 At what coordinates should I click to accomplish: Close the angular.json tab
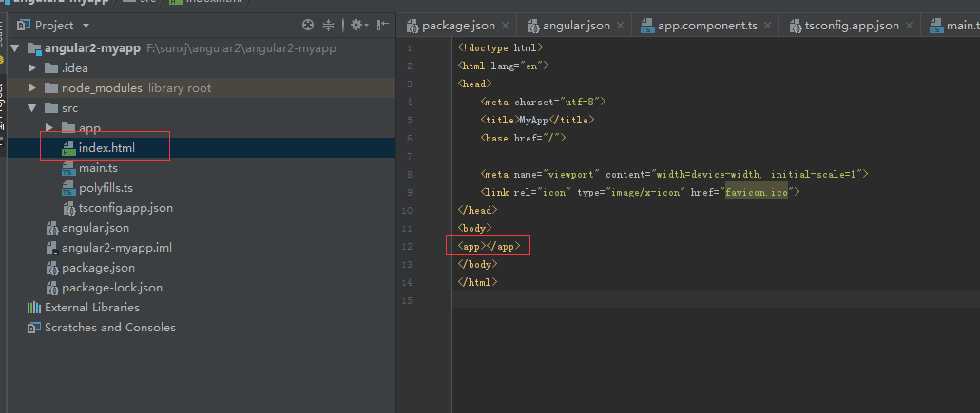click(620, 26)
